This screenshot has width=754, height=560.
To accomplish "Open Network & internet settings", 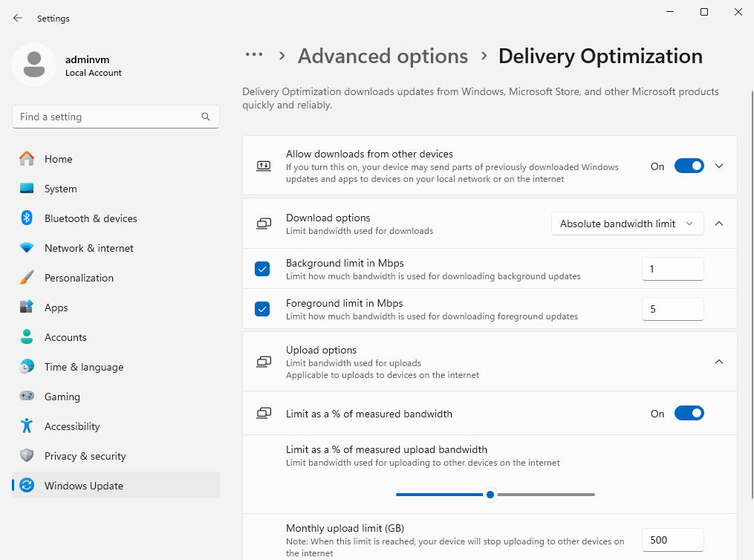I will [116, 249].
